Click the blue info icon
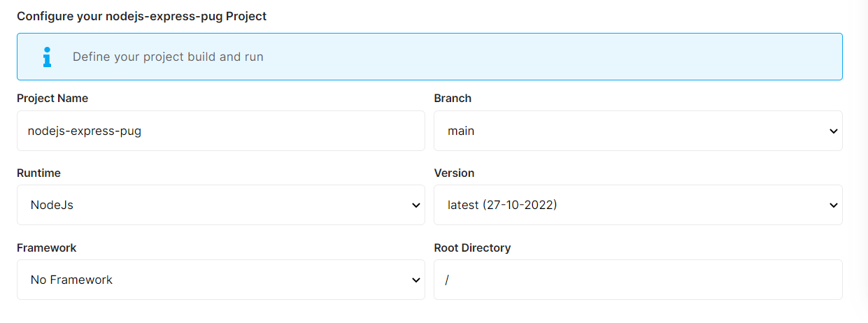Screen dimensions: 868x323 tap(47, 57)
